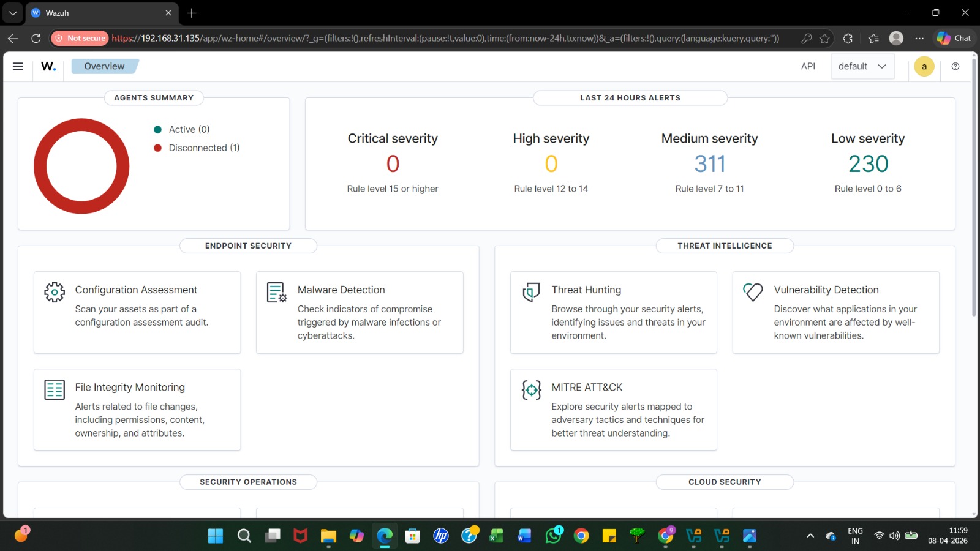The height and width of the screenshot is (551, 980).
Task: Click the browser address bar URL
Action: pyautogui.click(x=445, y=38)
